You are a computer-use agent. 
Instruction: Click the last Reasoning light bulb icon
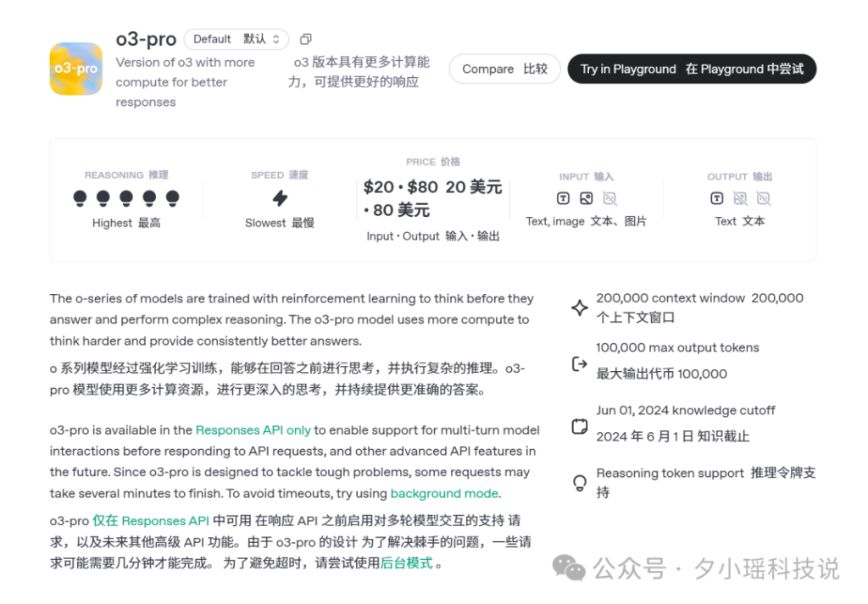172,198
